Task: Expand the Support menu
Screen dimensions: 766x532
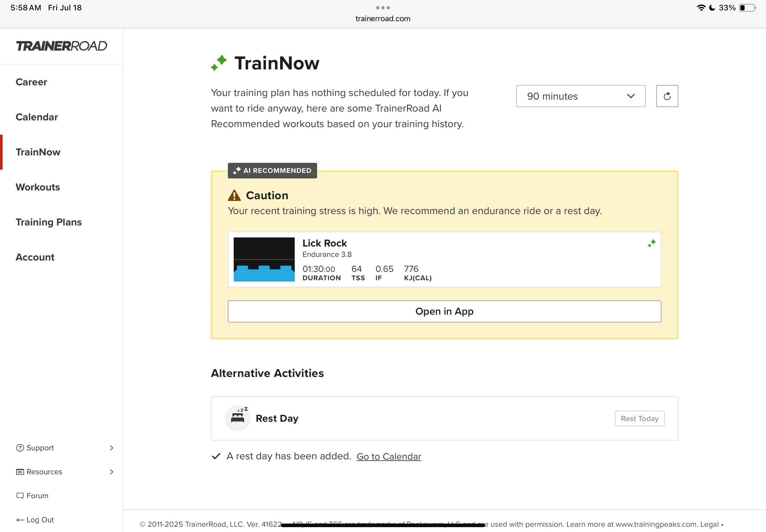Action: pyautogui.click(x=65, y=448)
